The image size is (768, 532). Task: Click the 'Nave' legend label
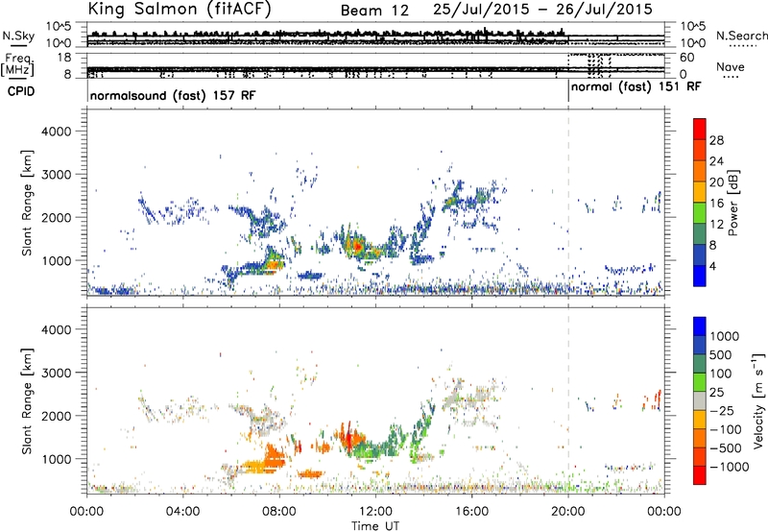pyautogui.click(x=731, y=67)
